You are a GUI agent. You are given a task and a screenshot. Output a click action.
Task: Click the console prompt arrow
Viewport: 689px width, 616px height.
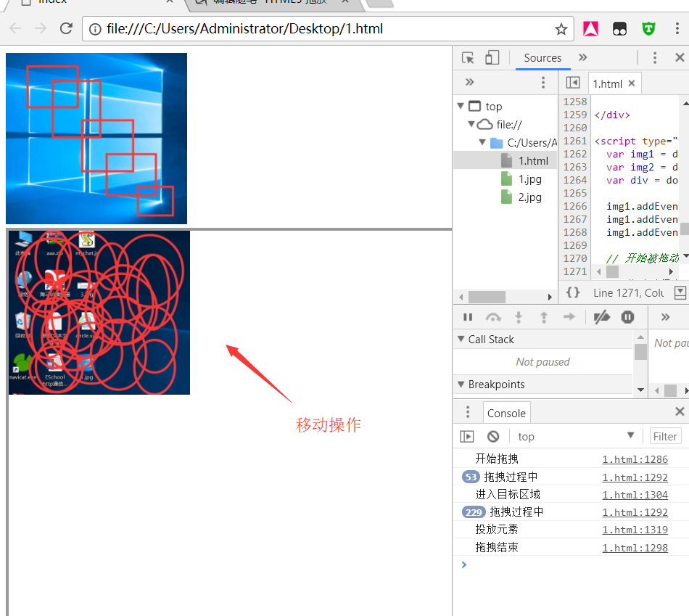click(464, 564)
